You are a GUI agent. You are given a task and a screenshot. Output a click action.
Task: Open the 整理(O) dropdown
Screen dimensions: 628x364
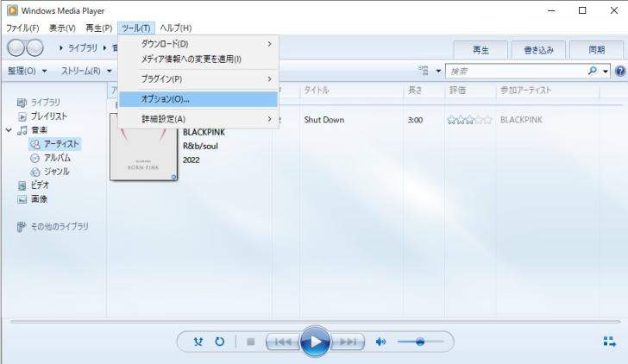click(x=28, y=71)
